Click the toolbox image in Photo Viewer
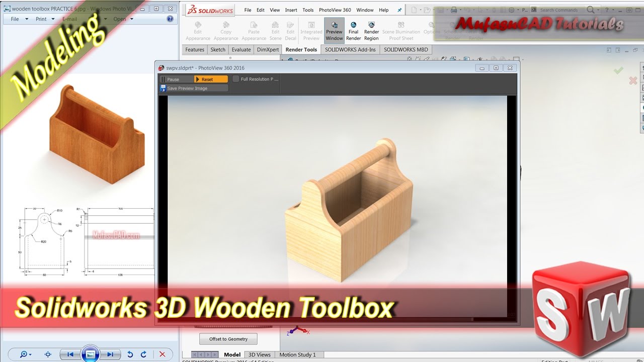The width and height of the screenshot is (644, 362). (x=97, y=135)
